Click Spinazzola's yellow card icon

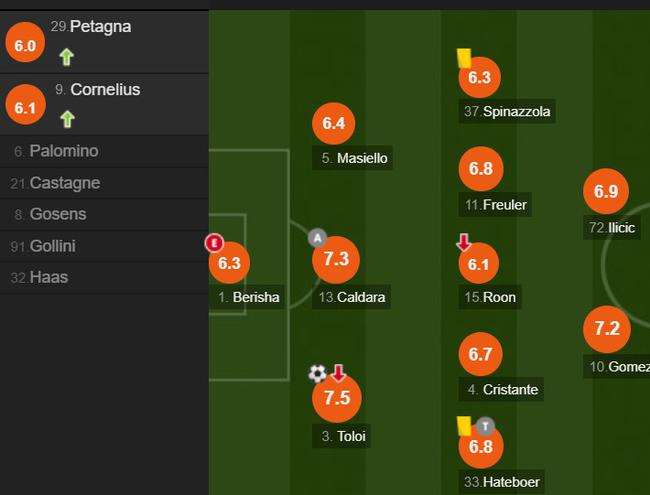tap(463, 58)
